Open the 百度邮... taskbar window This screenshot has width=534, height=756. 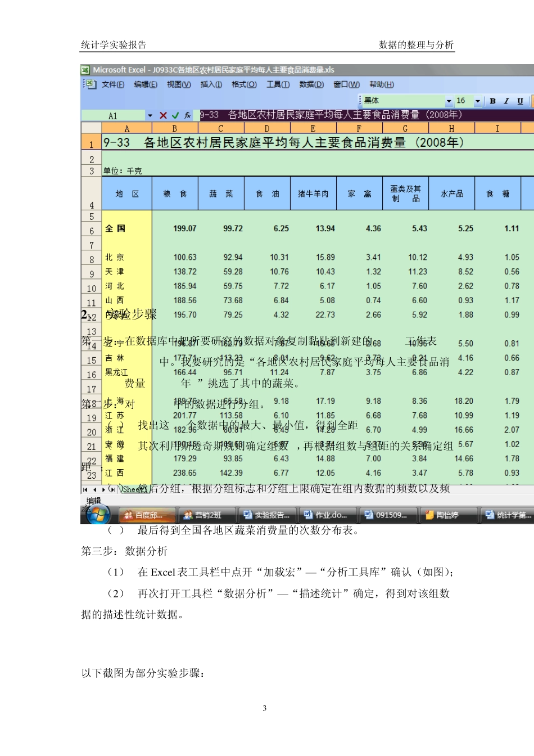147,515
